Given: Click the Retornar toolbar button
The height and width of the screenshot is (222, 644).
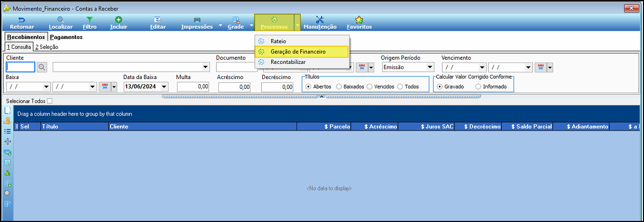Looking at the screenshot, I should click(22, 23).
